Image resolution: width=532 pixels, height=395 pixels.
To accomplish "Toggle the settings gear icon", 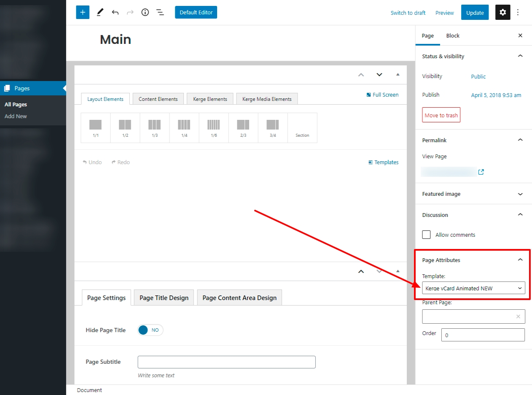I will pos(502,12).
